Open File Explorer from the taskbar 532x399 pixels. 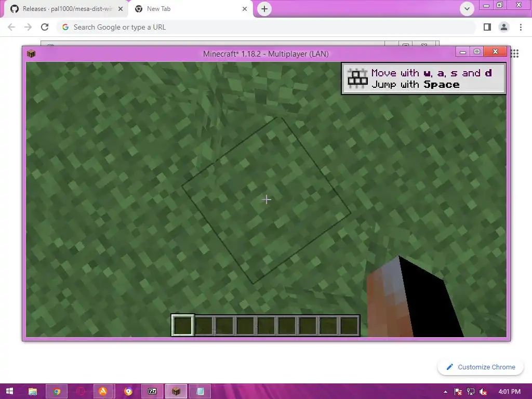pyautogui.click(x=33, y=392)
